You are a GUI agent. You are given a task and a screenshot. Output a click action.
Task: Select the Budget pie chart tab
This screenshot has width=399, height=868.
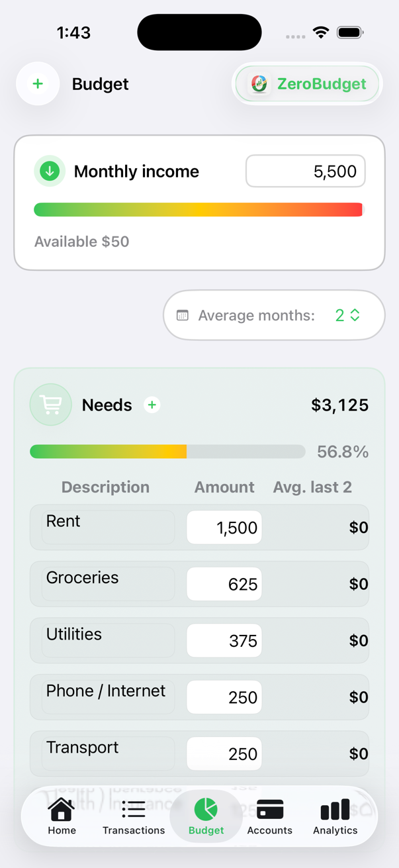(206, 816)
